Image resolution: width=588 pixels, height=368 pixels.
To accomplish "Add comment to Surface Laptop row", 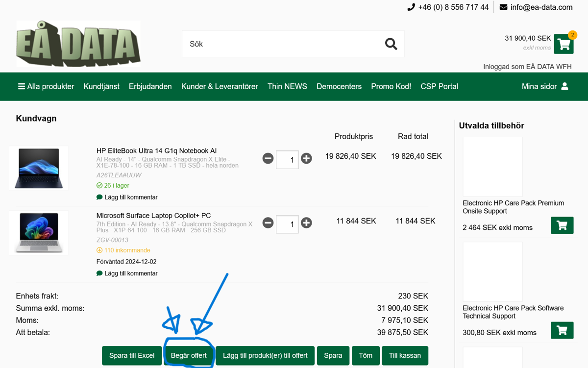I will [127, 273].
